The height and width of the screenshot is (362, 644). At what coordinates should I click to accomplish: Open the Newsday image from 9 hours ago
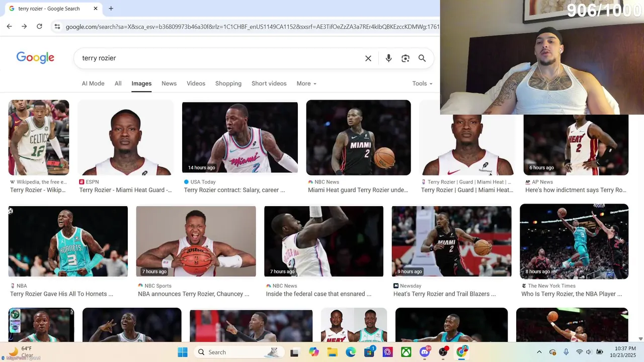[451, 241]
